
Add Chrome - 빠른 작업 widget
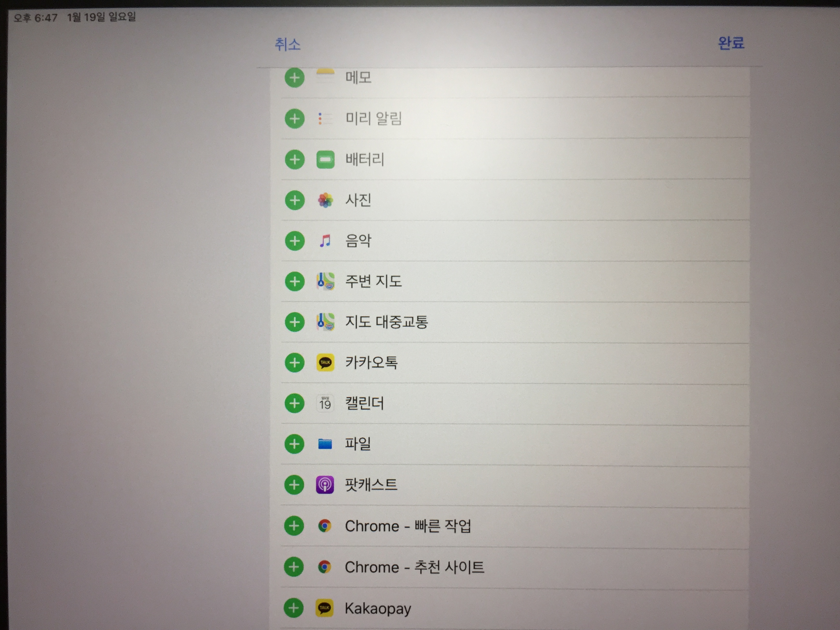(x=294, y=526)
